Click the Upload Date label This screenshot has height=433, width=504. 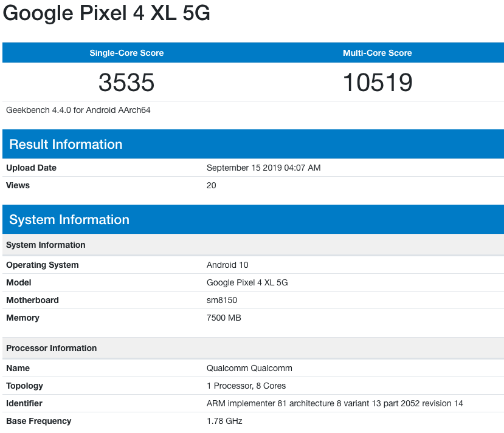click(x=31, y=168)
